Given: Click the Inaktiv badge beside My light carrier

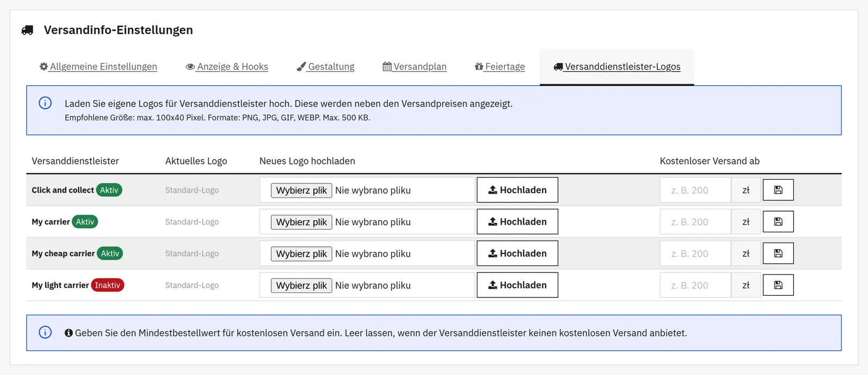Looking at the screenshot, I should [107, 285].
